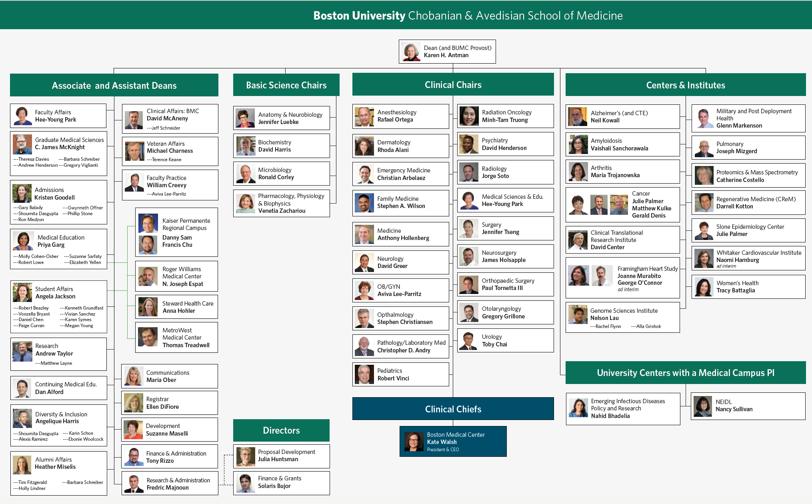Image resolution: width=812 pixels, height=504 pixels.
Task: Click the name Rhoda Alani under Dermatology
Action: 393,150
